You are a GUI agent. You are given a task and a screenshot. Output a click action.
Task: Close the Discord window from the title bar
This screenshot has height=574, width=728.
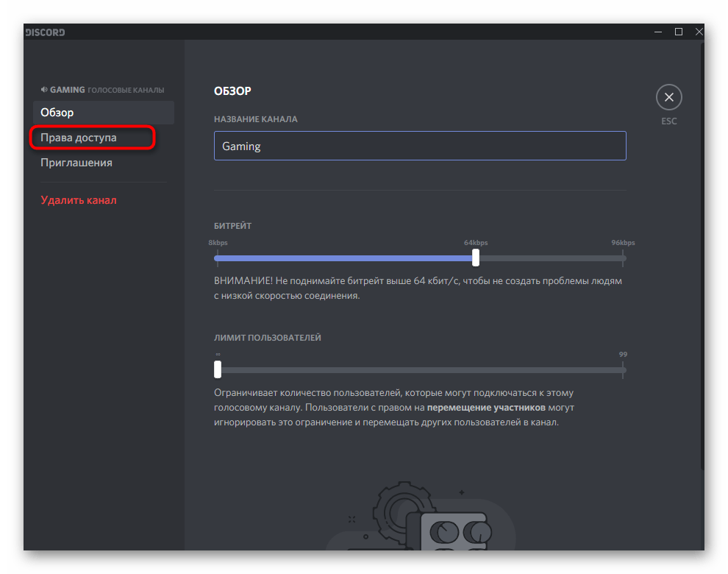(699, 32)
